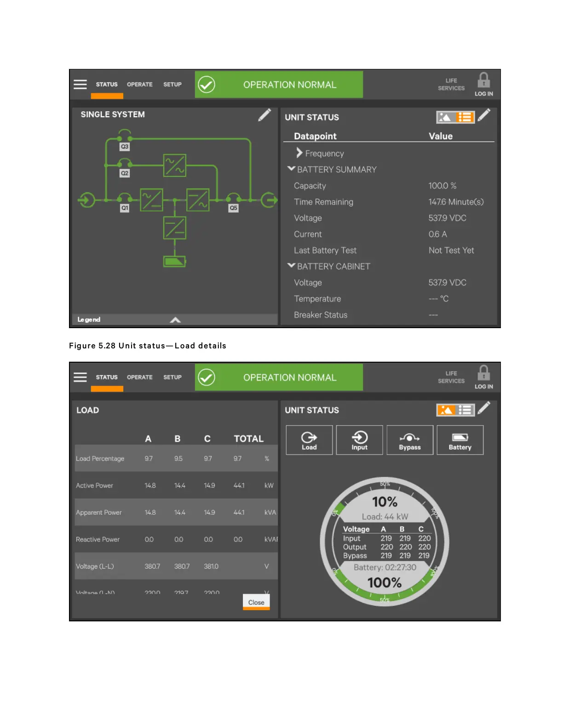Click checkmark status icon on Single System screen
This screenshot has width=563, height=728.
click(x=207, y=85)
